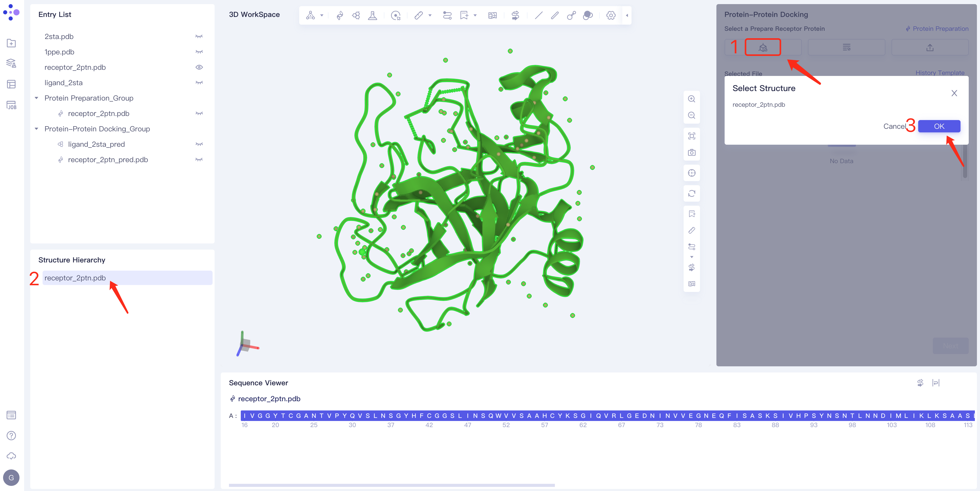Screen dimensions: 980x491
Task: Take a snapshot with the camera icon
Action: tap(692, 152)
